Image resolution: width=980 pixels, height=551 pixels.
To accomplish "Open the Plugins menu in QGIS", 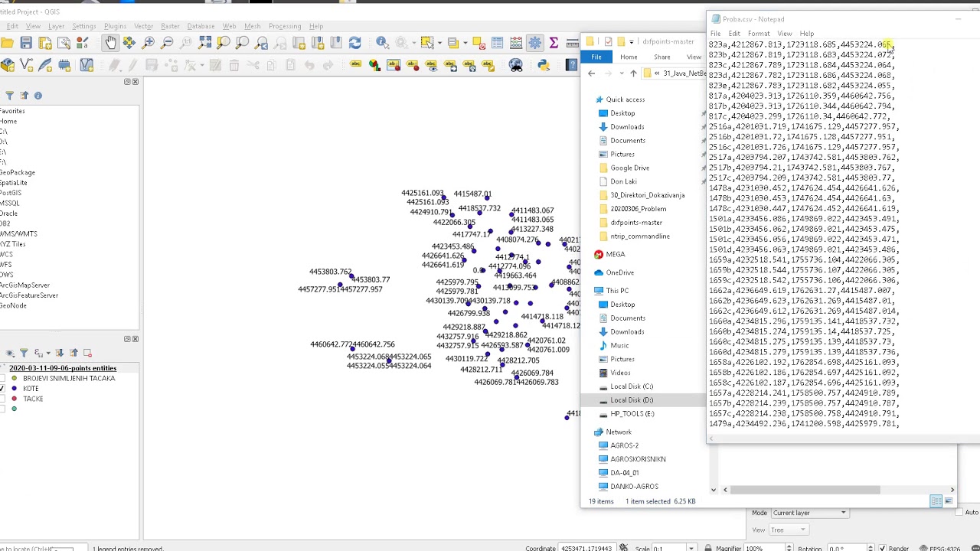I will 115,26.
